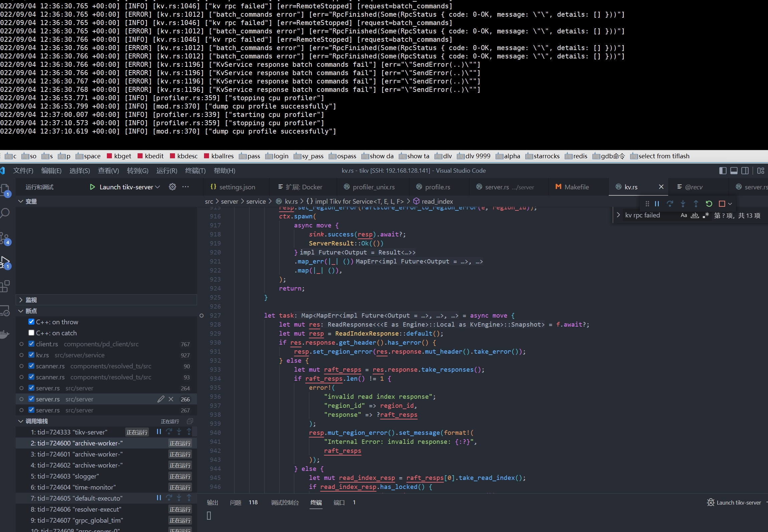
Task: Collapse all call stack entries icon
Action: point(190,421)
